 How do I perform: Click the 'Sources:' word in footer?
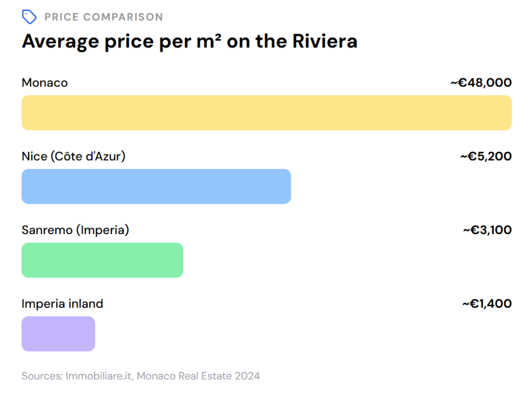tap(42, 375)
